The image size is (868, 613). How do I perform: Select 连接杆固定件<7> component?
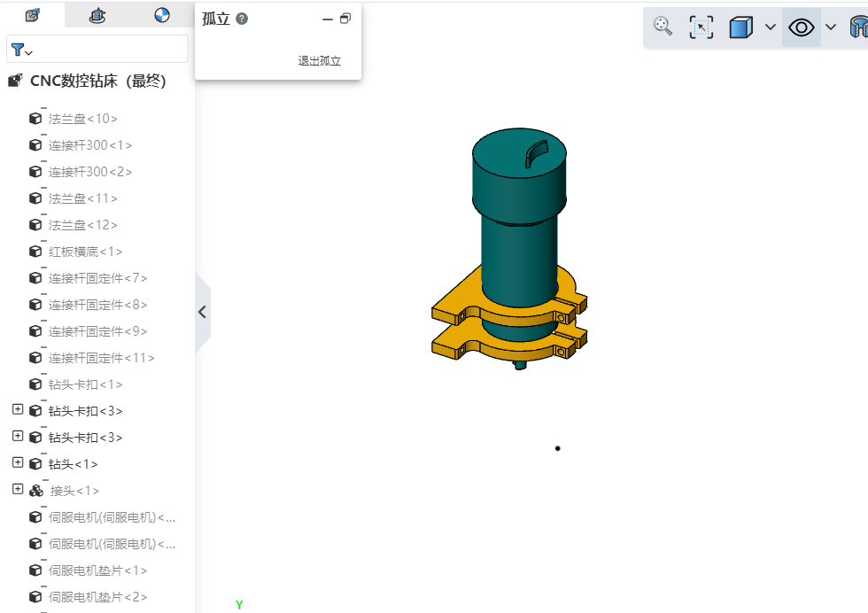tap(97, 278)
